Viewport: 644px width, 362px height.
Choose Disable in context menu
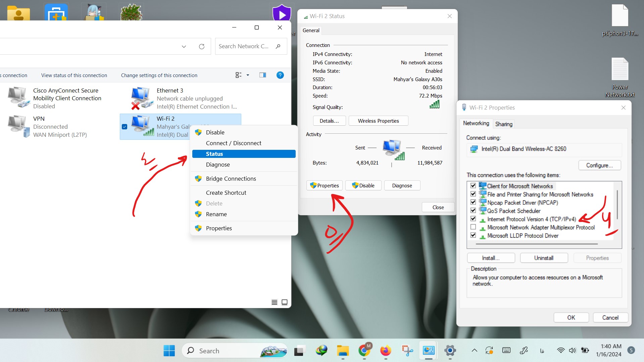pos(244,132)
